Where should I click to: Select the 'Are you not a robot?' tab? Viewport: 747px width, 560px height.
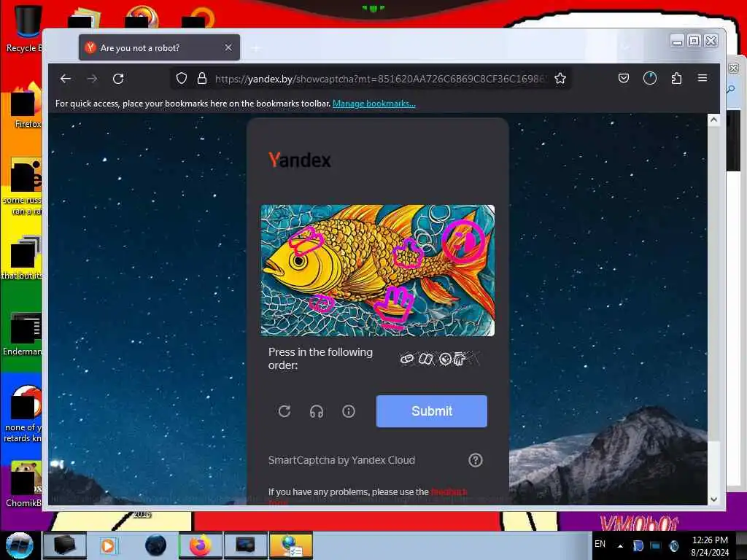[x=159, y=47]
